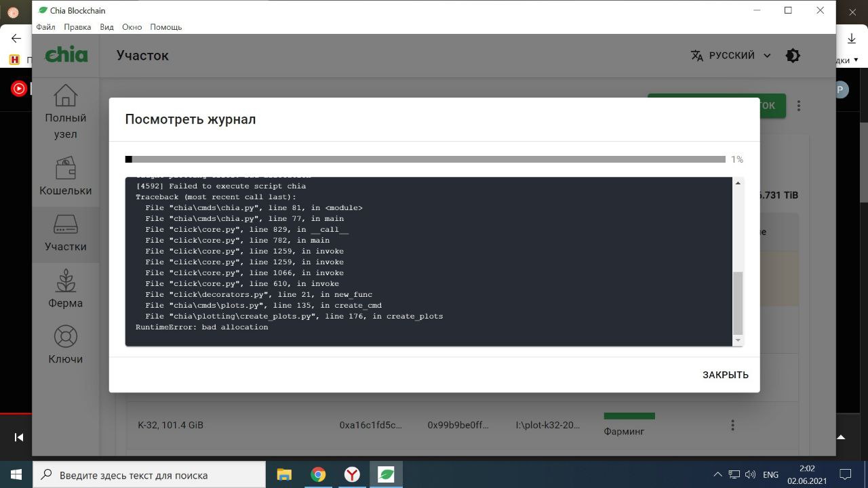868x488 pixels.
Task: Maximize the Chia Blockchain window
Action: coord(788,10)
